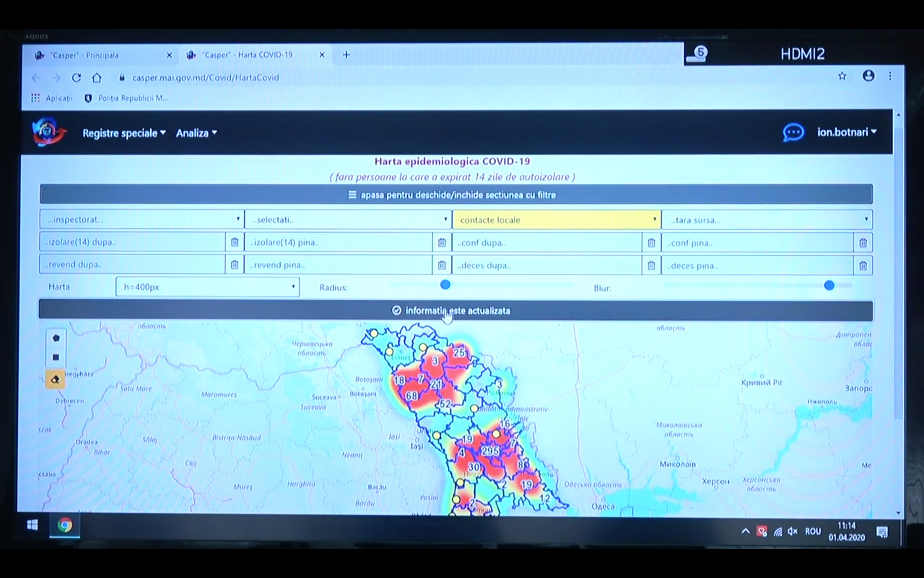The width and height of the screenshot is (924, 578).
Task: Open Windows notification center icon
Action: pyautogui.click(x=882, y=532)
